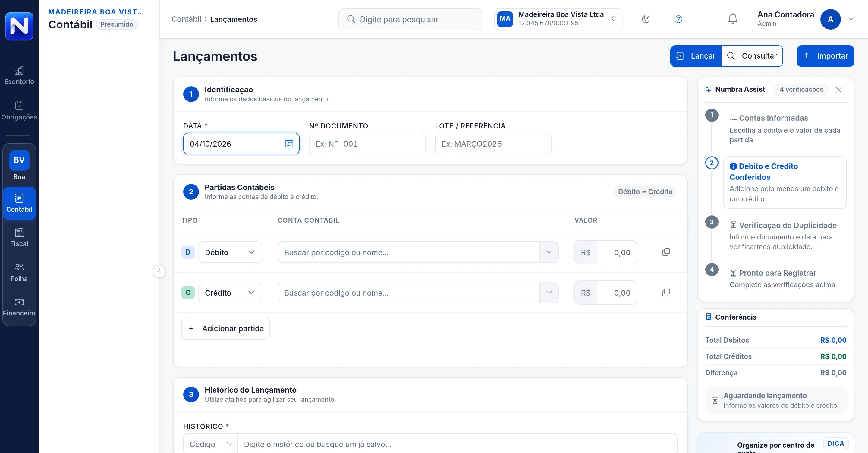Collapse the sidebar with arrow handle
Viewport: 868px width, 453px height.
[x=159, y=271]
